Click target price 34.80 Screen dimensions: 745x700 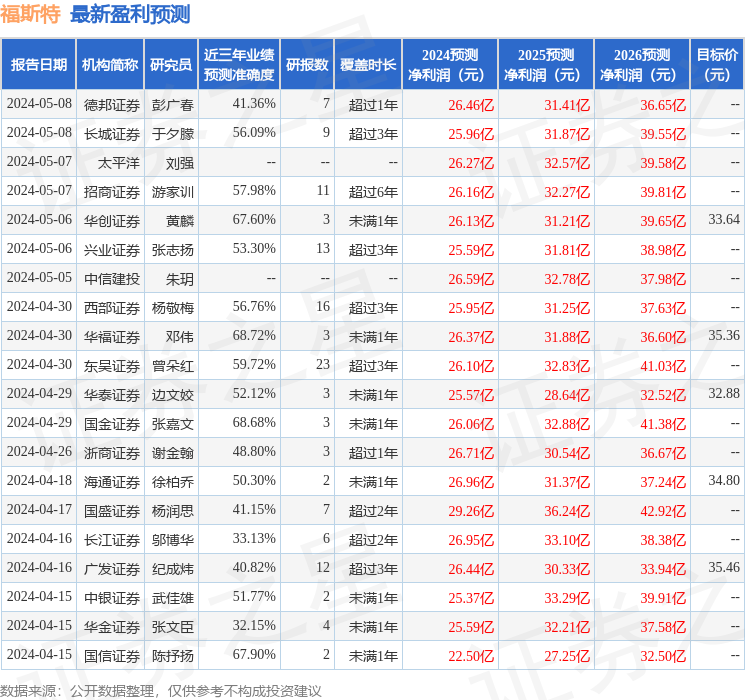click(724, 480)
